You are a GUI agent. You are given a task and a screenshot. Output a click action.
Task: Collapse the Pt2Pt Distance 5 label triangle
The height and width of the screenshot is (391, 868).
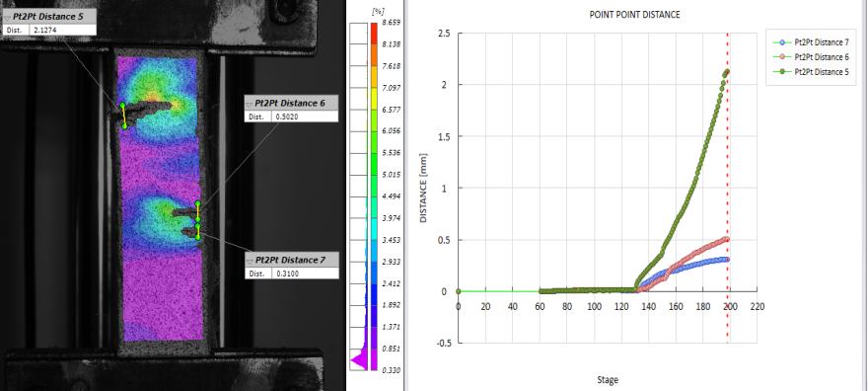pyautogui.click(x=8, y=17)
